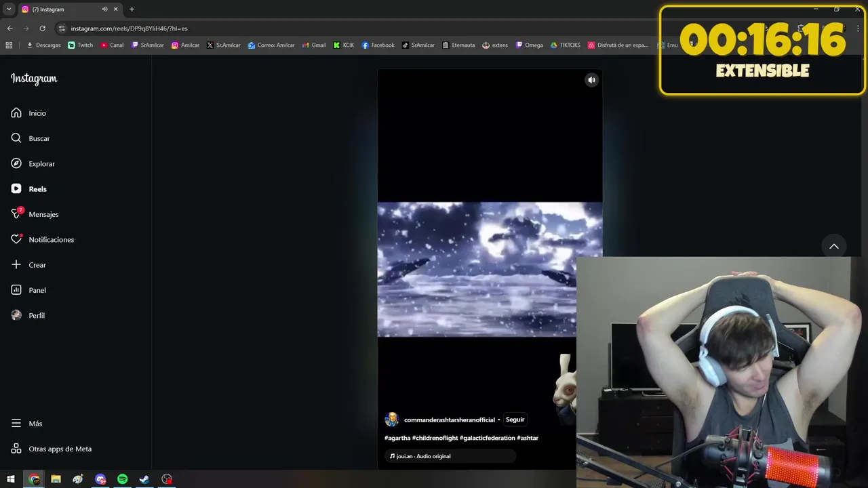Open File Explorer from taskbar
The image size is (868, 488).
56,479
